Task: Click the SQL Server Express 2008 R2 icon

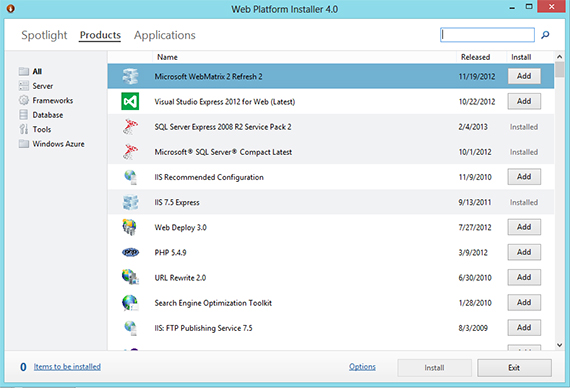Action: click(x=130, y=127)
